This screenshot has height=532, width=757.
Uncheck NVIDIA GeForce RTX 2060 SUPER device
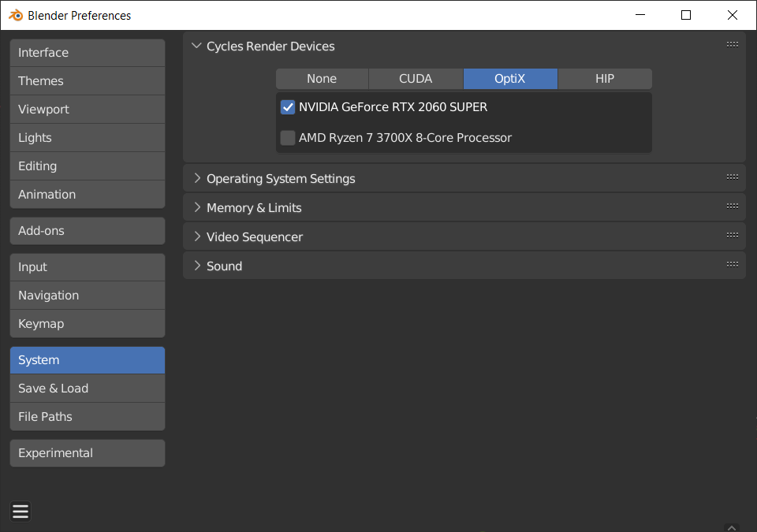(288, 107)
